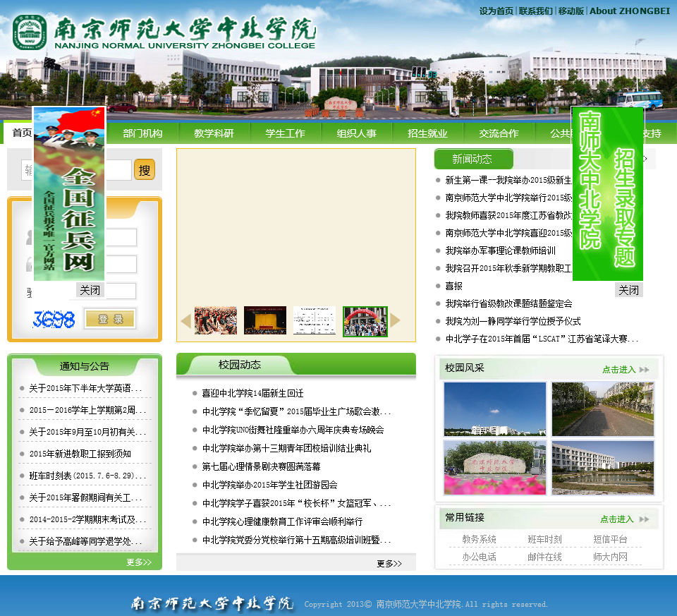Click the search keyword input field

tap(76, 170)
